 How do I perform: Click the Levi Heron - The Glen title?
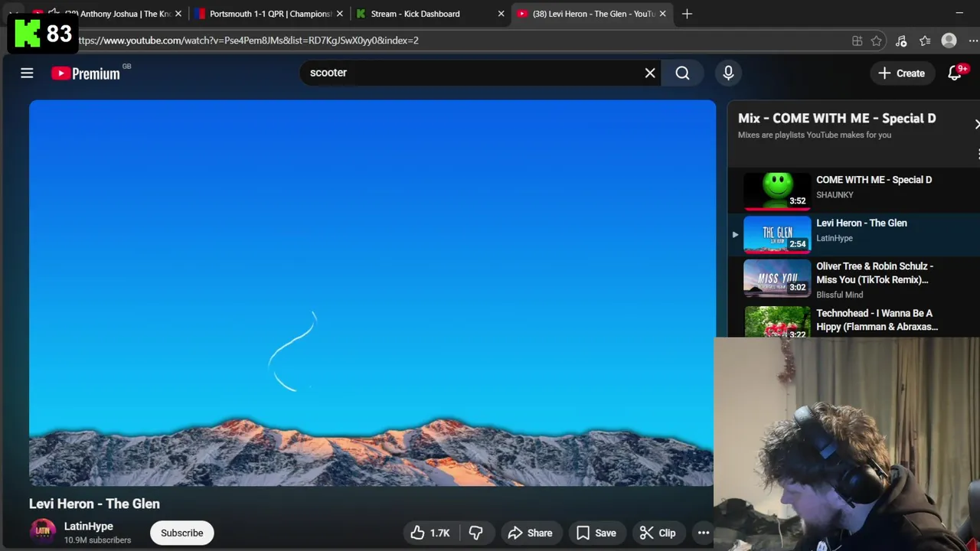[94, 504]
